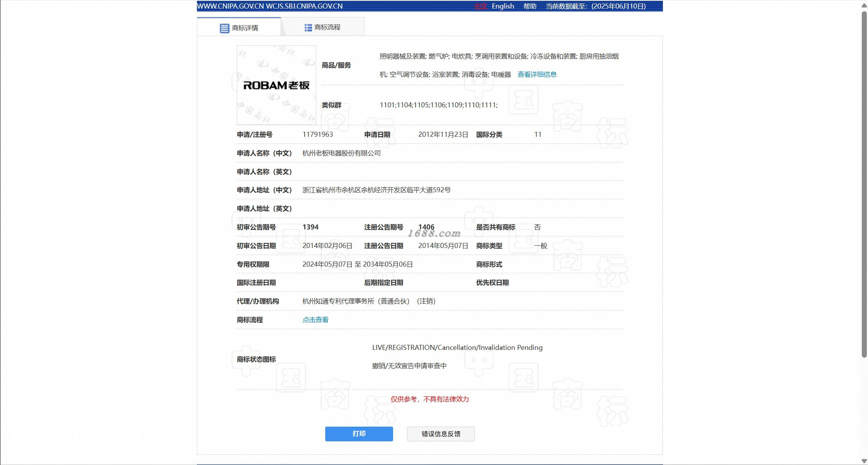Click the page vertical scrollbar thumb
Screen dimensions: 868x465
[864, 184]
